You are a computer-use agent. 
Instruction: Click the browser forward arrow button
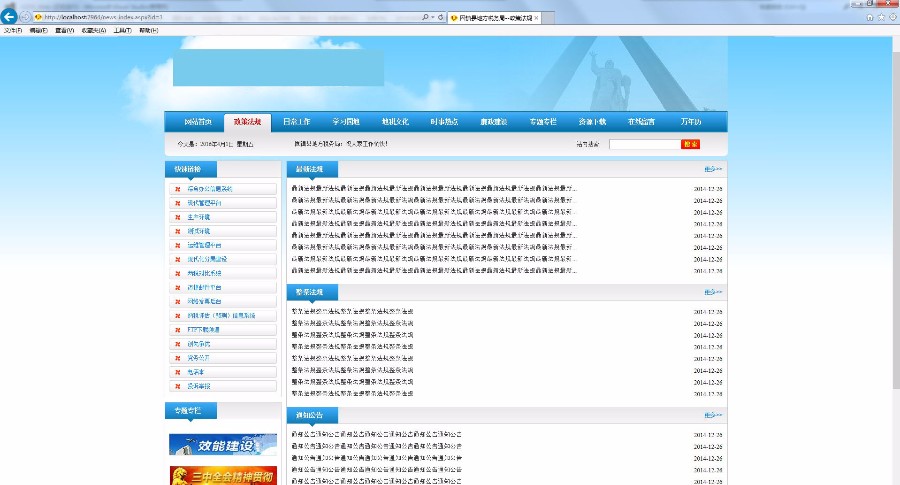pos(25,17)
